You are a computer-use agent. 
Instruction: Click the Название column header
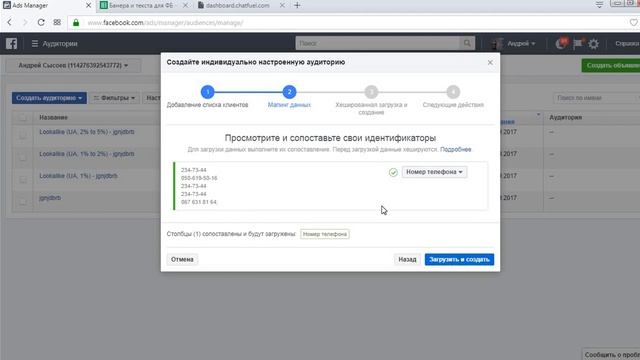53,118
